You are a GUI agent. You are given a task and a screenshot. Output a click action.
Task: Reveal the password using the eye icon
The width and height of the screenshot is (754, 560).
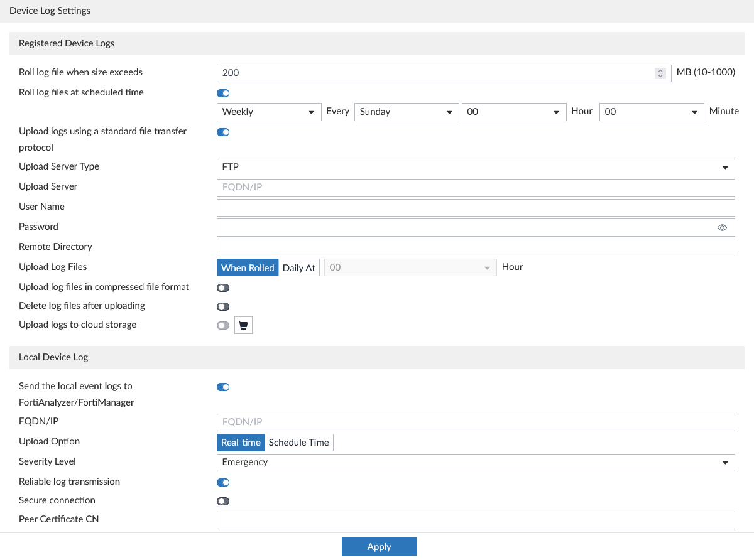721,227
